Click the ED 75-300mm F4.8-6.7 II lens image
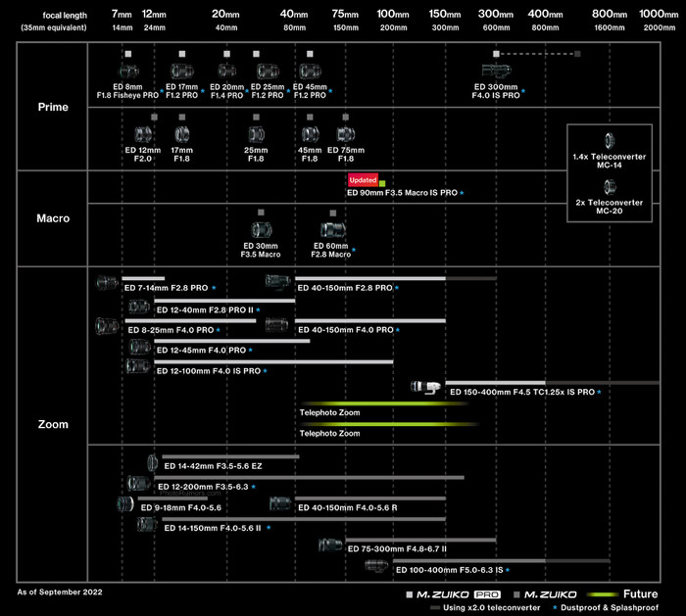The width and height of the screenshot is (686, 616). (331, 545)
